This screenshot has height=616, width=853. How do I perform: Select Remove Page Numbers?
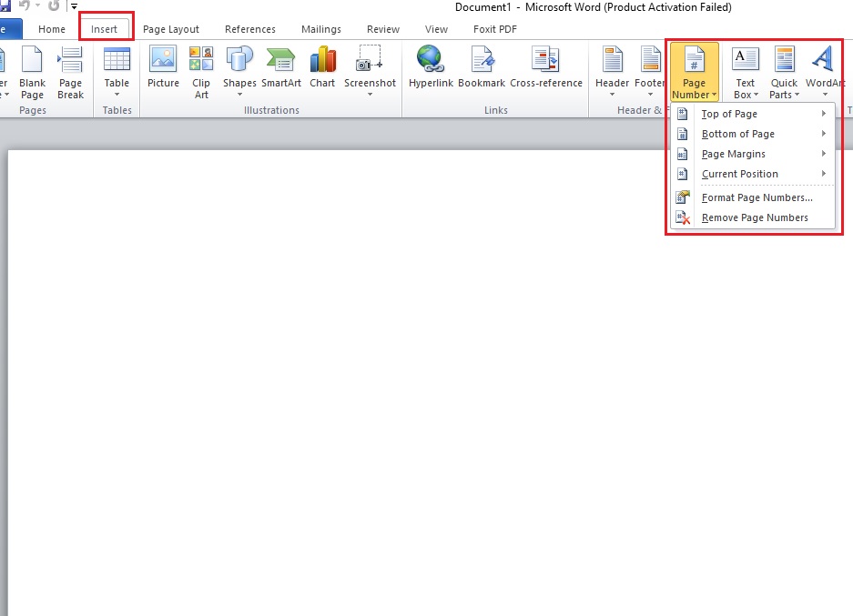click(753, 217)
